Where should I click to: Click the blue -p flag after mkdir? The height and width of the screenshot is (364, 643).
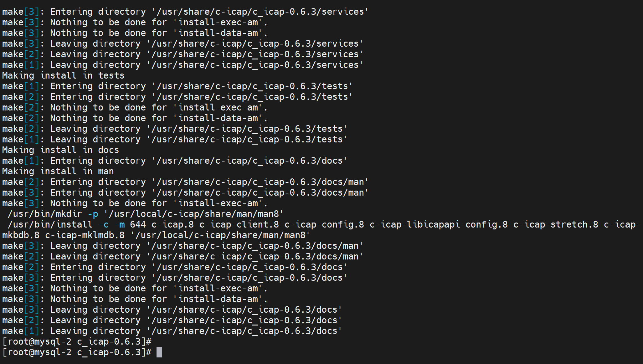tap(93, 214)
